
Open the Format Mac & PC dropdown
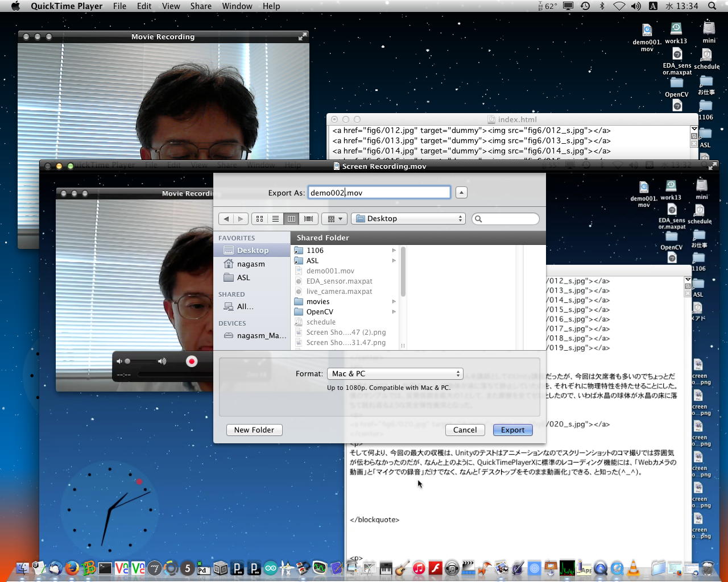click(395, 373)
